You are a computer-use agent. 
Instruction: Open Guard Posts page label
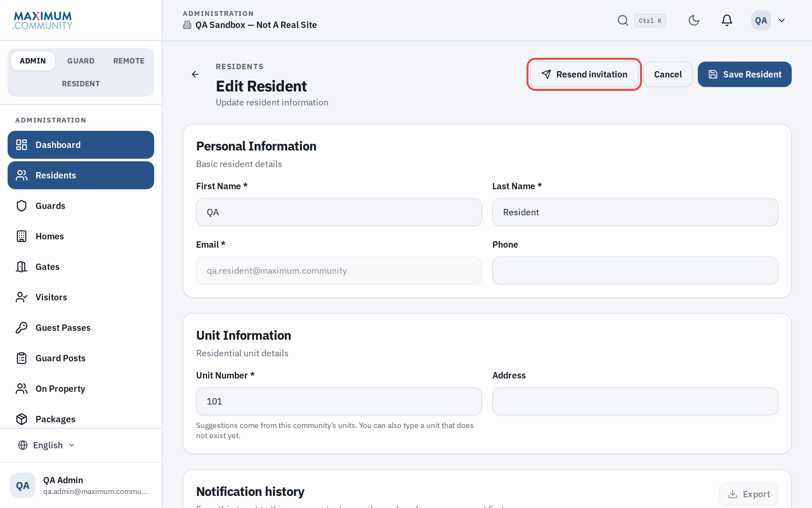tap(60, 358)
